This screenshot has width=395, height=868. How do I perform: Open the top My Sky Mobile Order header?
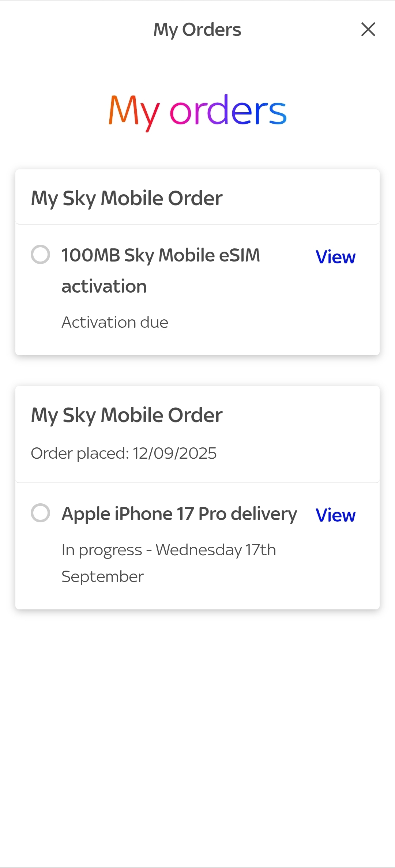tap(127, 198)
